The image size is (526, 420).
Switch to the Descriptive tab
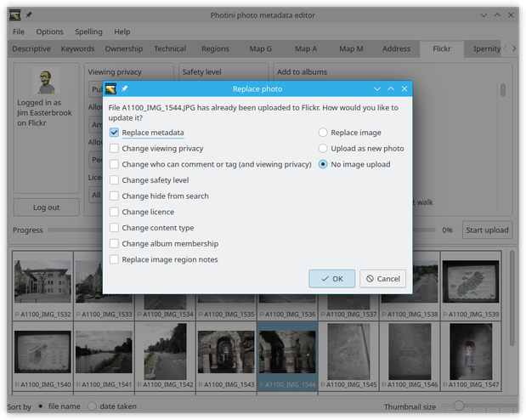tap(31, 48)
